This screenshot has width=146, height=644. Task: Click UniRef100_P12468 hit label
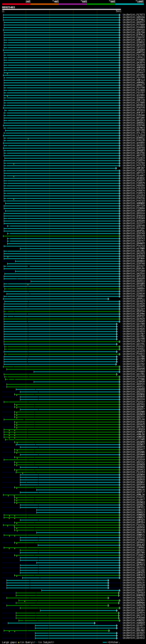point(133,90)
